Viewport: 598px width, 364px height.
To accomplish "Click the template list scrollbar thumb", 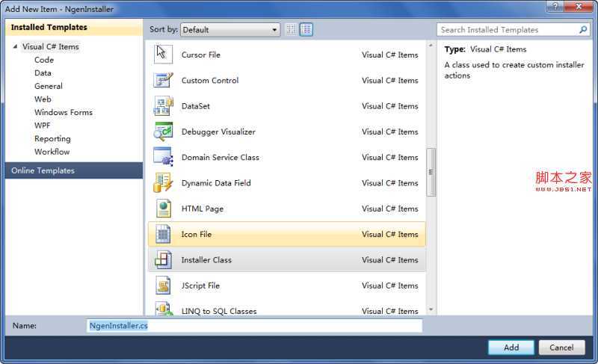I will [431, 172].
